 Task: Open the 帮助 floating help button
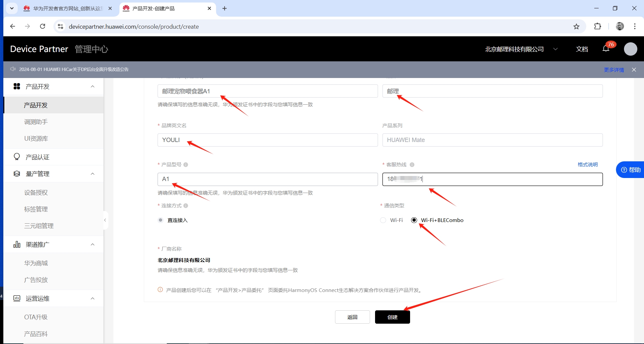pyautogui.click(x=630, y=170)
